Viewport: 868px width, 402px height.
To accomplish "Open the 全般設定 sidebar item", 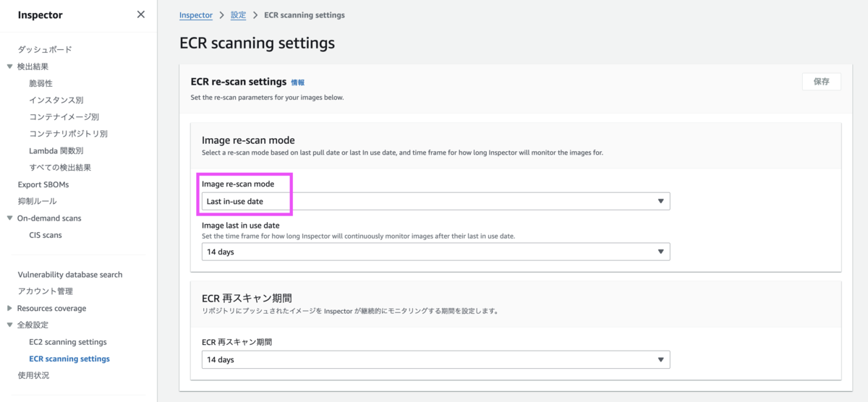I will [33, 325].
